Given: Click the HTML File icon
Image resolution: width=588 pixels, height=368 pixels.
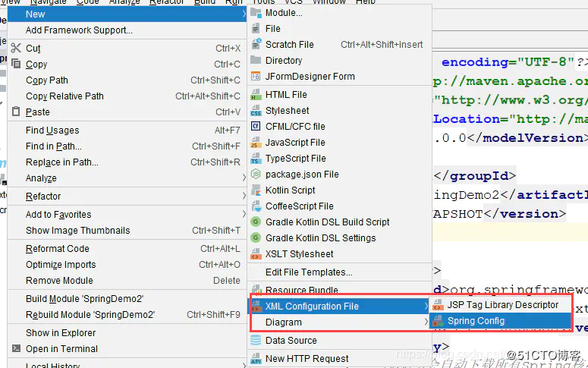Looking at the screenshot, I should point(256,95).
